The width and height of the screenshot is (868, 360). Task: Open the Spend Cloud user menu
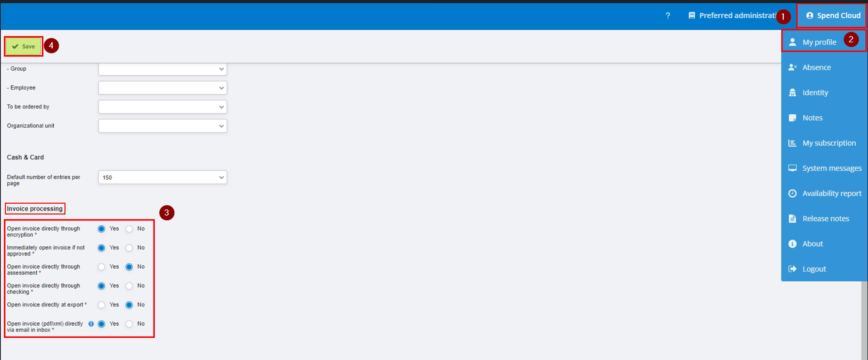click(832, 16)
